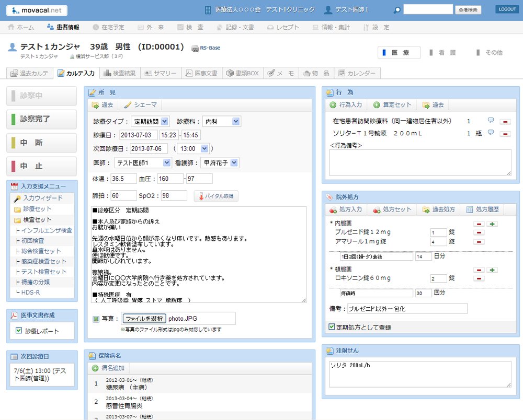523x420 pixels.
Task: Click the plus button beside 内服薬
Action: 492,224
